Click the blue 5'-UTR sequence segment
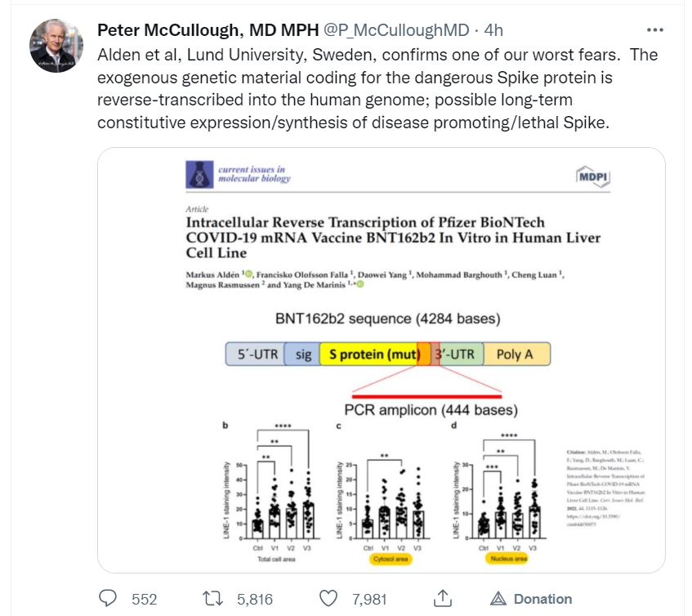Image resolution: width=692 pixels, height=616 pixels. 255,355
